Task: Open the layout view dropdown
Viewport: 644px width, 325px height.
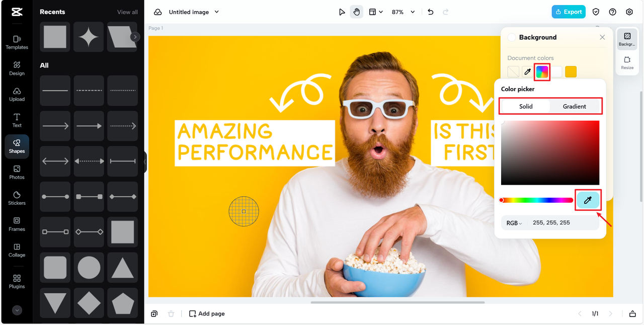Action: coord(376,12)
